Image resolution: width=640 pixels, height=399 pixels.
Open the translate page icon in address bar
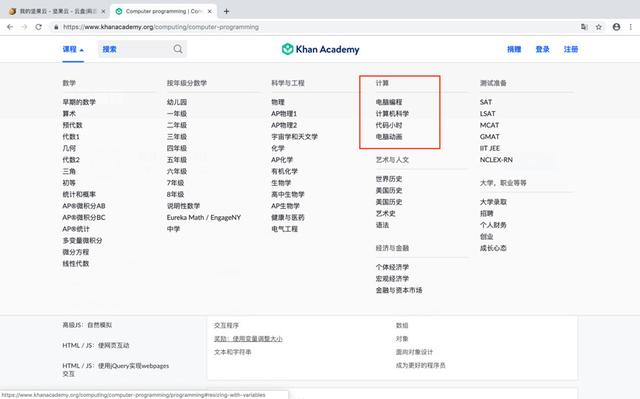tap(584, 27)
